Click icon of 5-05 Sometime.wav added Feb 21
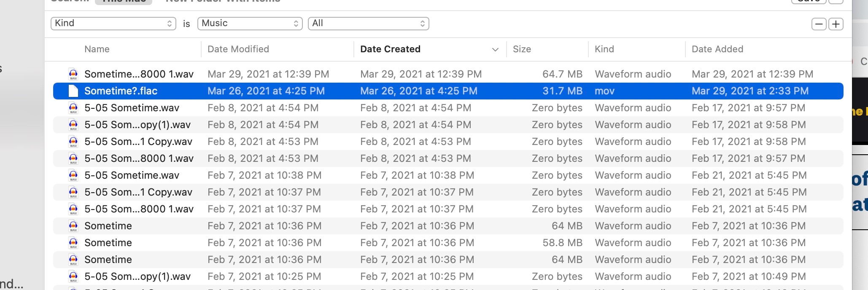 coord(73,175)
